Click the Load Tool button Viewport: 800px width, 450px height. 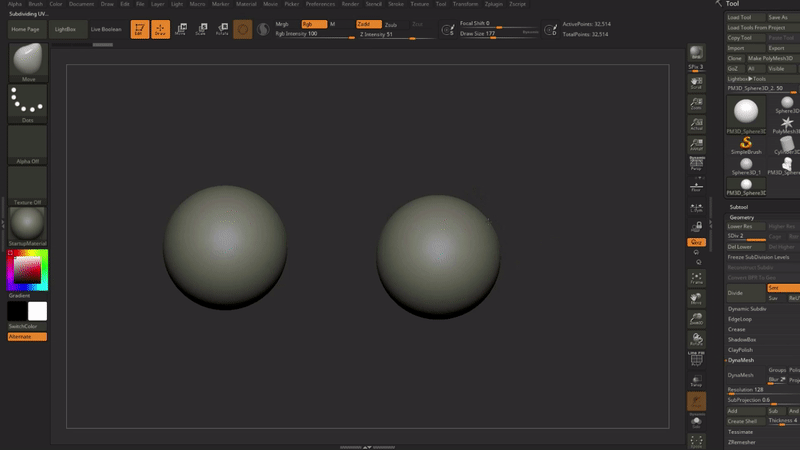745,17
